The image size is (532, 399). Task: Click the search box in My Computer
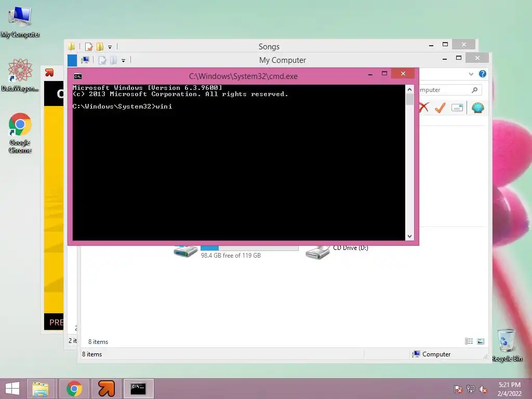pos(450,90)
